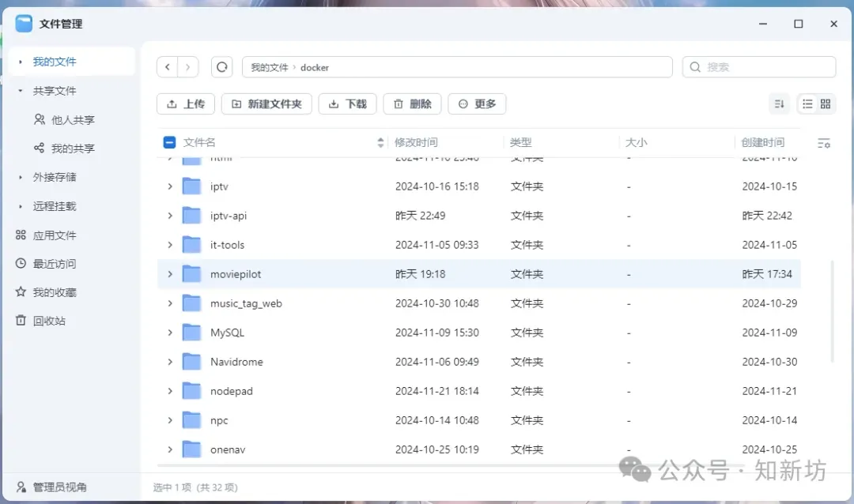Expand the onenav folder row

pyautogui.click(x=170, y=449)
